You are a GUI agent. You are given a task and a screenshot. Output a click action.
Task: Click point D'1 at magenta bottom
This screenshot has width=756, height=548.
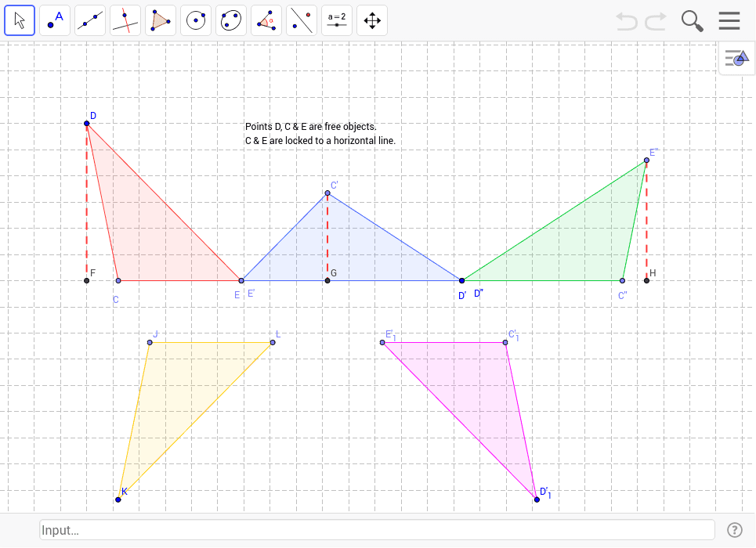point(537,499)
